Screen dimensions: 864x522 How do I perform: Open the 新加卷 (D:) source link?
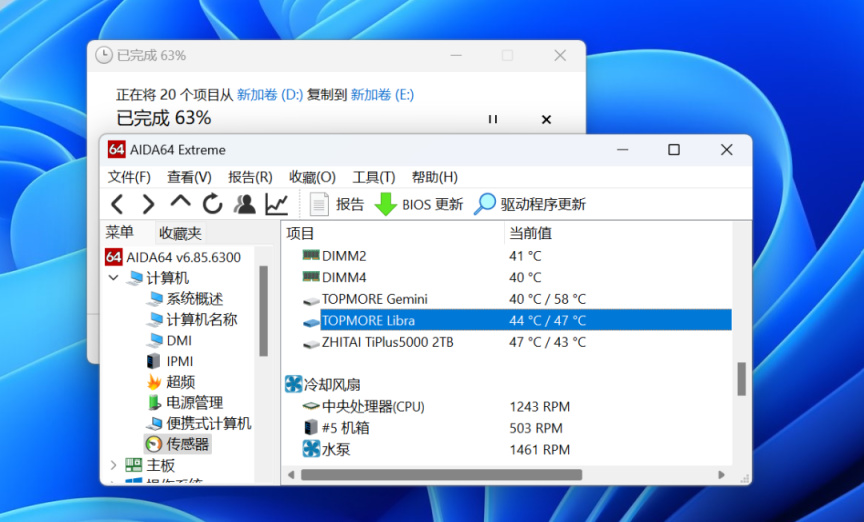coord(270,95)
